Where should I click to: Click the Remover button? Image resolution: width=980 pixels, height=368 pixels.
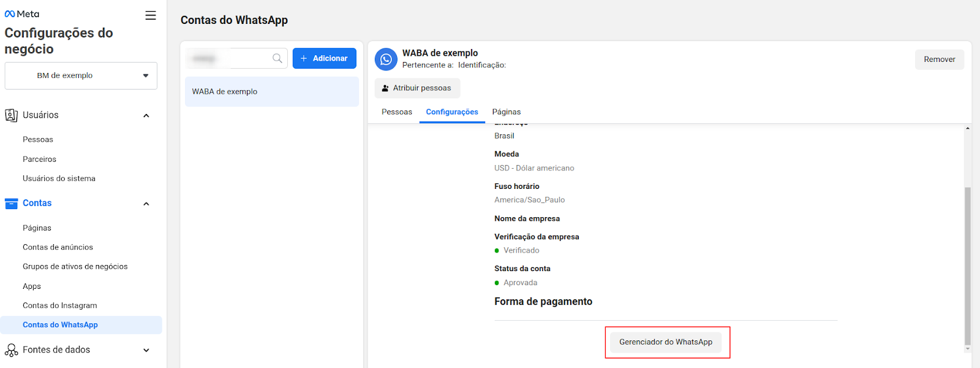pyautogui.click(x=940, y=59)
